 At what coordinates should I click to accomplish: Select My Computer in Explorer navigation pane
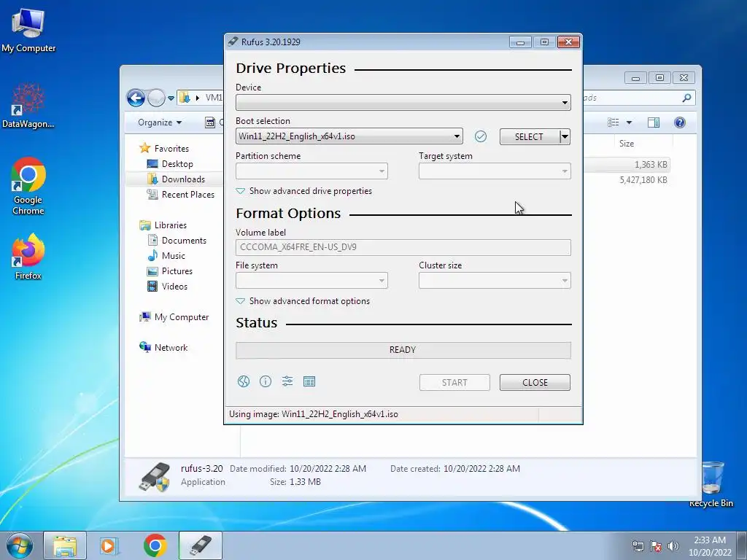coord(174,317)
